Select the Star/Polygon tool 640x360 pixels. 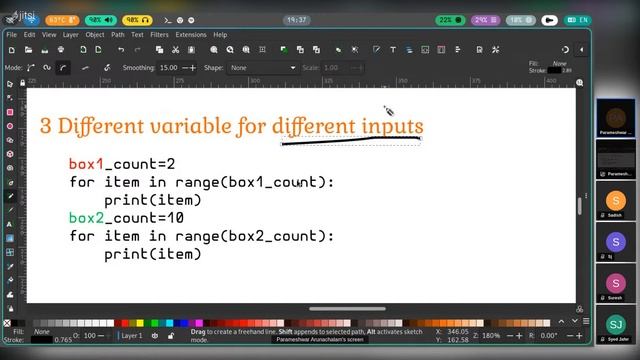pos(10,140)
